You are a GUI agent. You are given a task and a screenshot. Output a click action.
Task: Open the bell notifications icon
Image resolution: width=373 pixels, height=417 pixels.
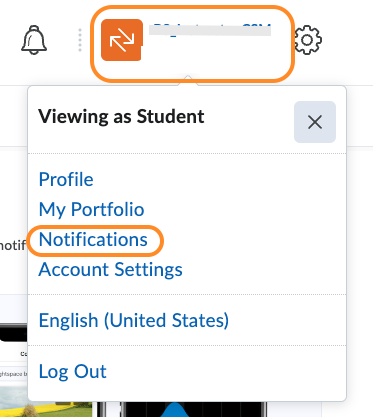click(x=34, y=40)
